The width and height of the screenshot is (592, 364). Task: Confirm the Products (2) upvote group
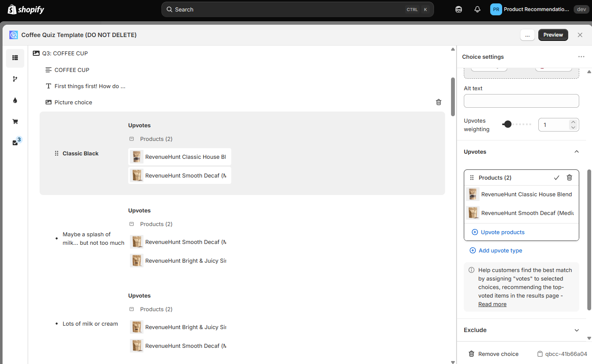pyautogui.click(x=557, y=178)
